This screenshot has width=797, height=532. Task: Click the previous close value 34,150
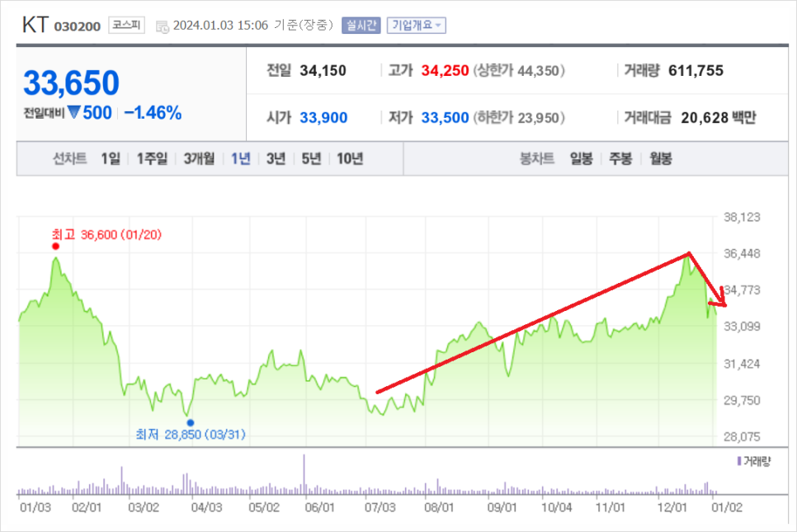323,71
